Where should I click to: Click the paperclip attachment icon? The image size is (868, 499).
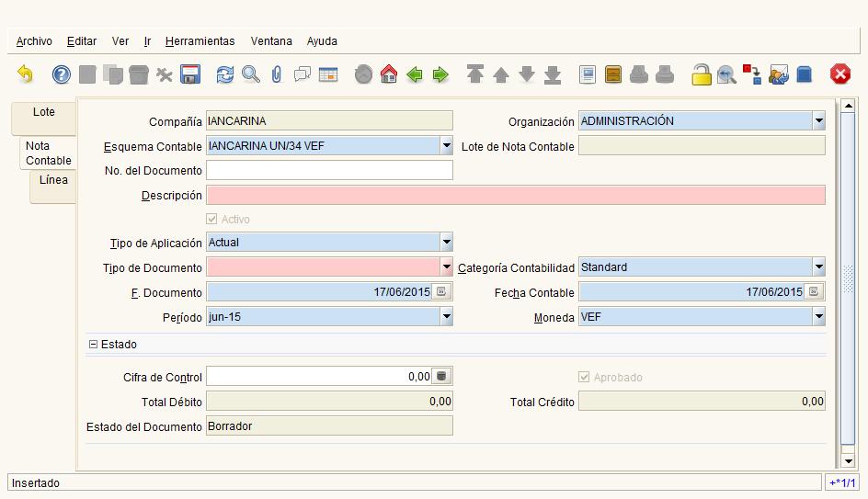tap(276, 74)
